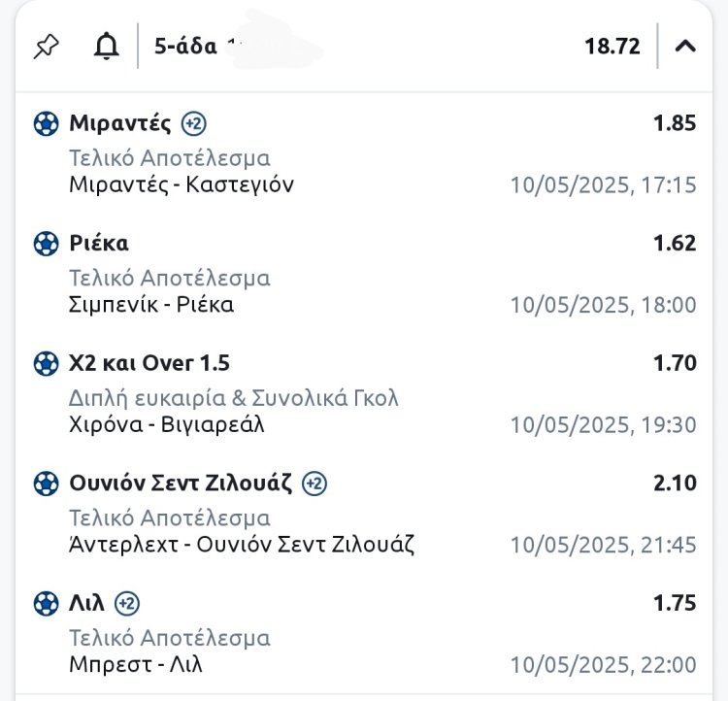Open the Σιμπενίκ - Ριέκα match
Viewport: 728px width, 701px height.
pos(151,305)
